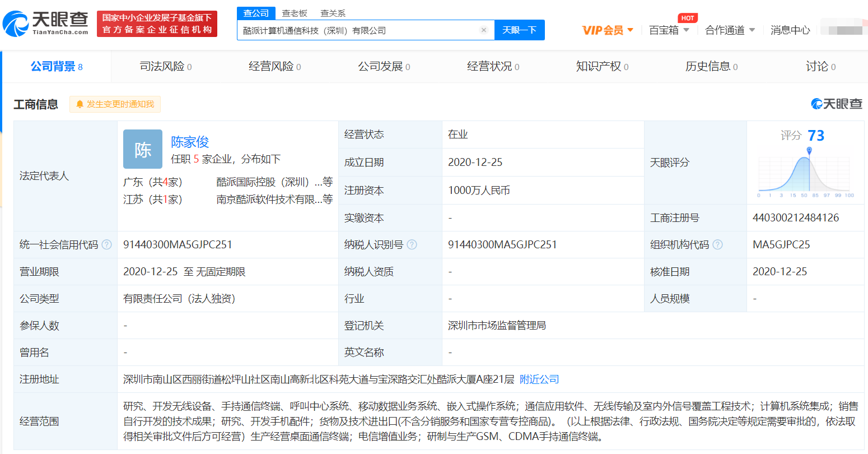Select the 查公司 search tab
The image size is (868, 454).
tap(256, 13)
